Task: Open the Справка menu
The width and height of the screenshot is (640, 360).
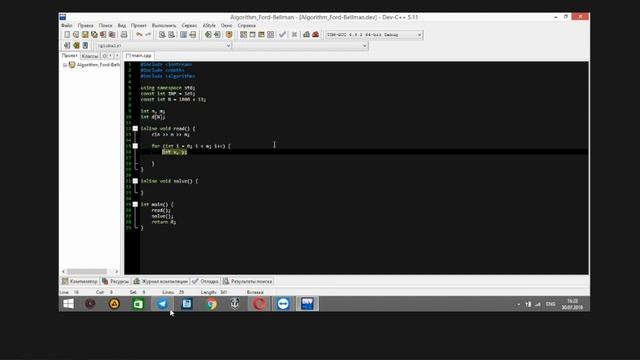Action: click(247, 25)
